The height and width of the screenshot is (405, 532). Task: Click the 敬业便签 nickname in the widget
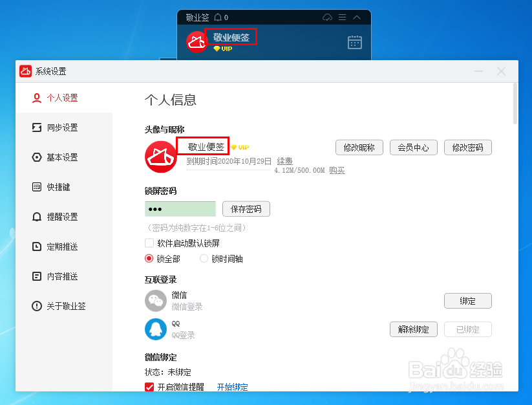[x=231, y=38]
